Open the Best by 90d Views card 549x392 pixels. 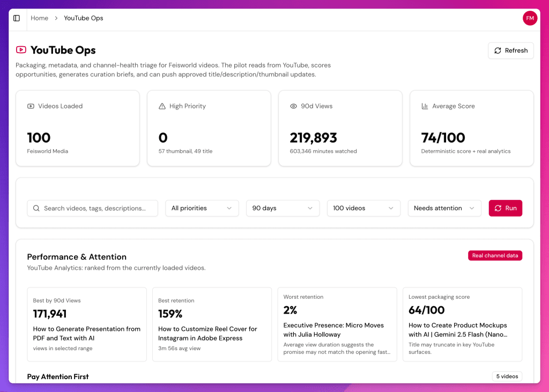point(87,324)
